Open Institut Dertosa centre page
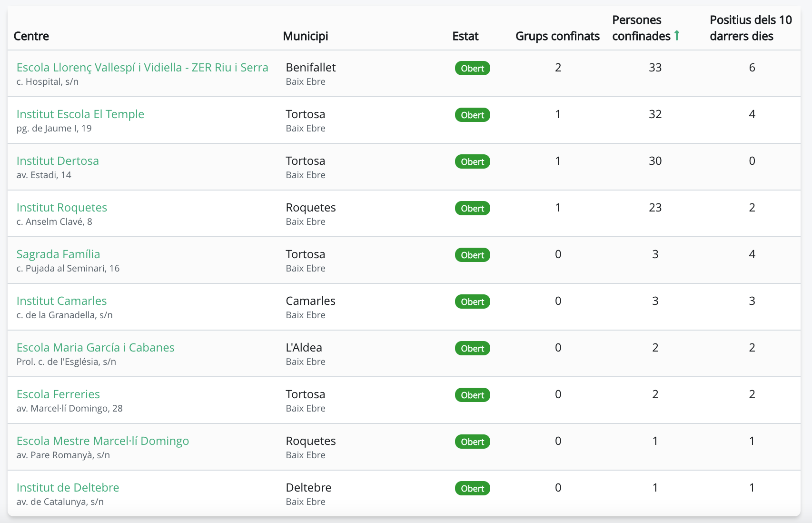This screenshot has height=523, width=812. (x=58, y=161)
